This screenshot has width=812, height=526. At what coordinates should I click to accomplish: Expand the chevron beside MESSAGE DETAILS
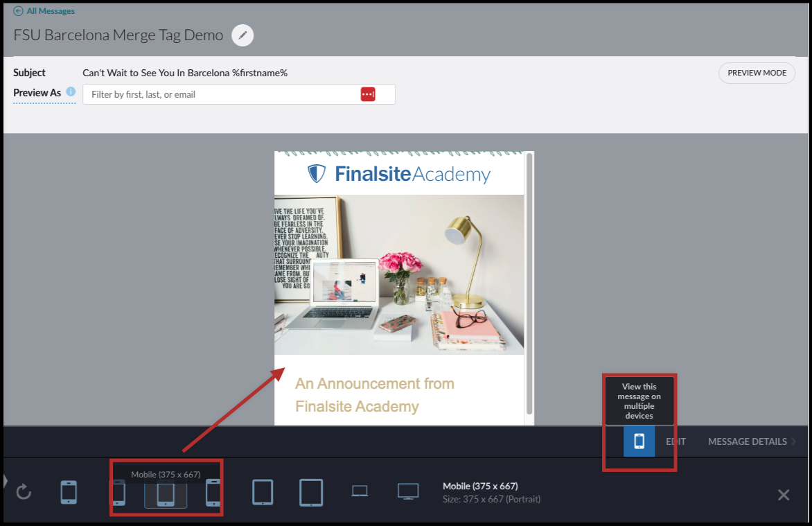coord(793,441)
